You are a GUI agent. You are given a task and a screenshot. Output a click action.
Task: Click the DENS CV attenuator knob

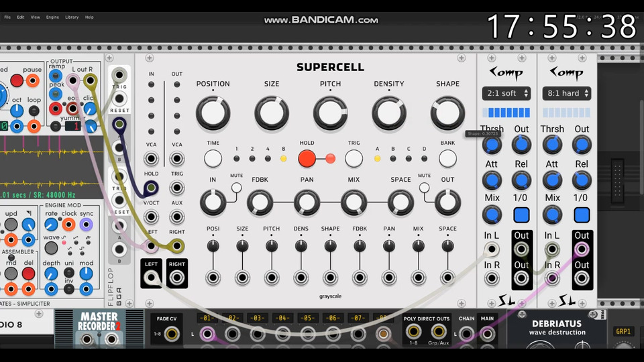click(301, 246)
